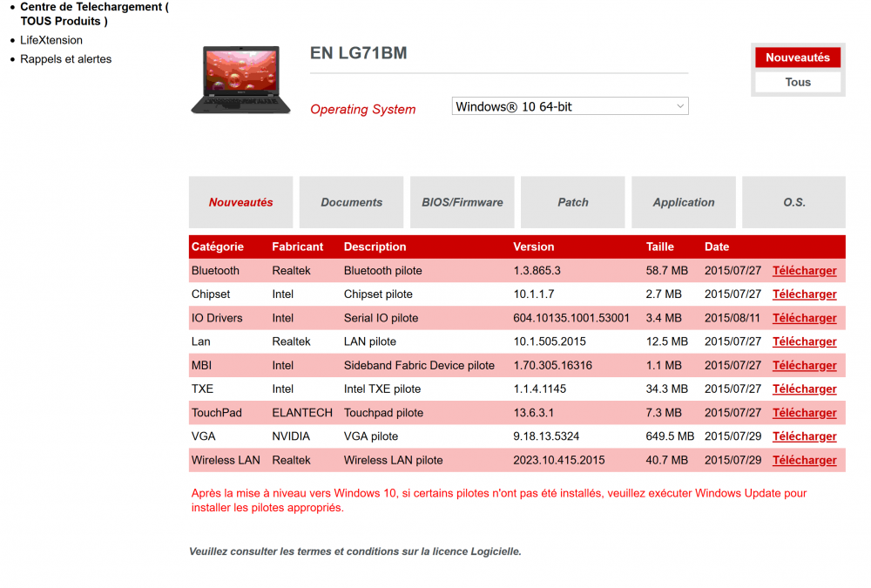Screen dimensions: 871x588
Task: Click the Wireless LAN category cell
Action: pyautogui.click(x=226, y=460)
